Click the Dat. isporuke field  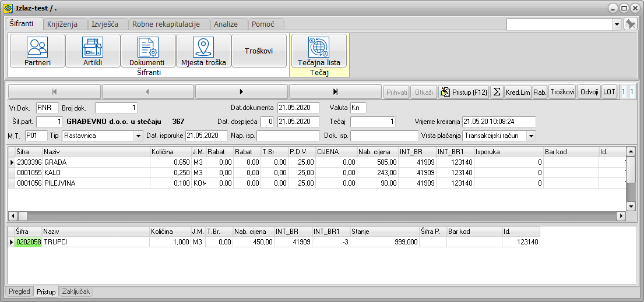(206, 136)
